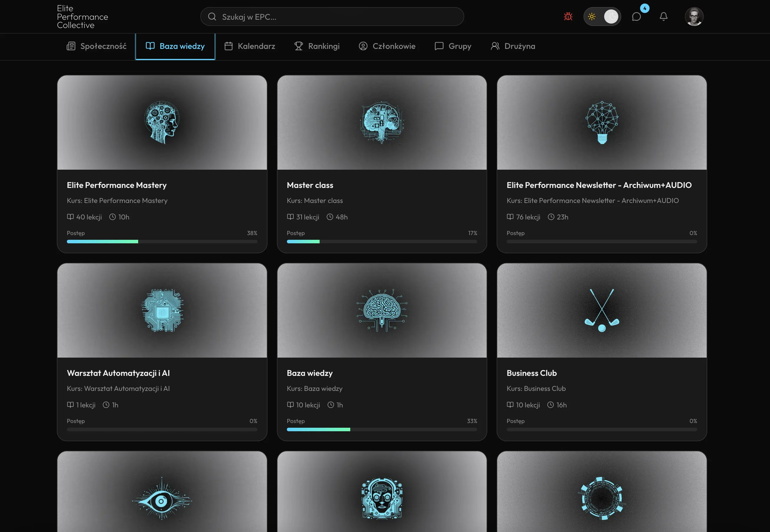Open the Baza wiedzy brain thumbnail
The width and height of the screenshot is (770, 532).
point(382,310)
